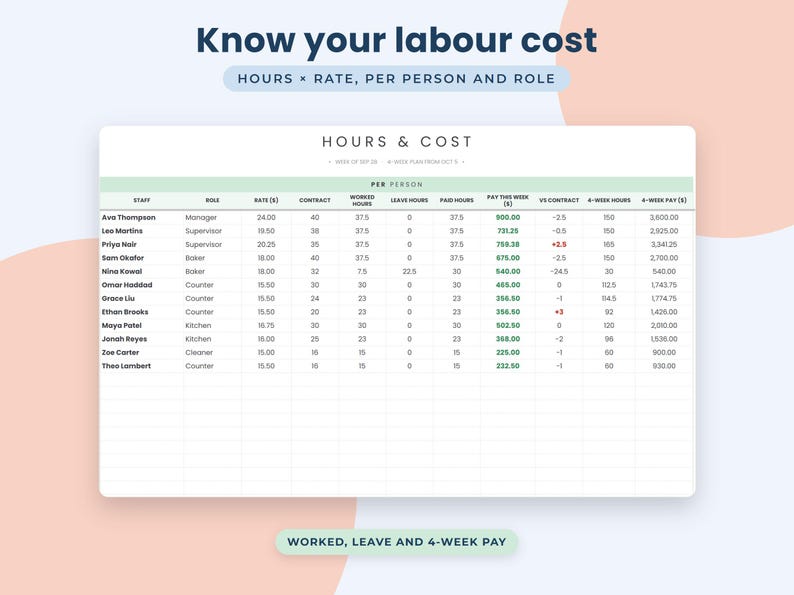Screen dimensions: 794x595
Task: Click the 'HOURS & COST' sheet title
Action: (397, 142)
